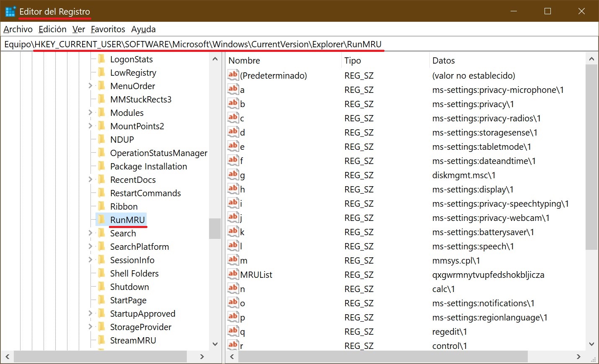Expand the MenuOrder key

[90, 86]
